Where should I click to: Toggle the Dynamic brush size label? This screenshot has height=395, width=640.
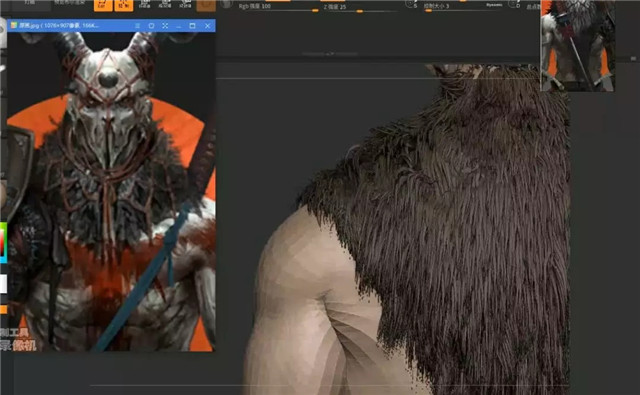click(494, 5)
